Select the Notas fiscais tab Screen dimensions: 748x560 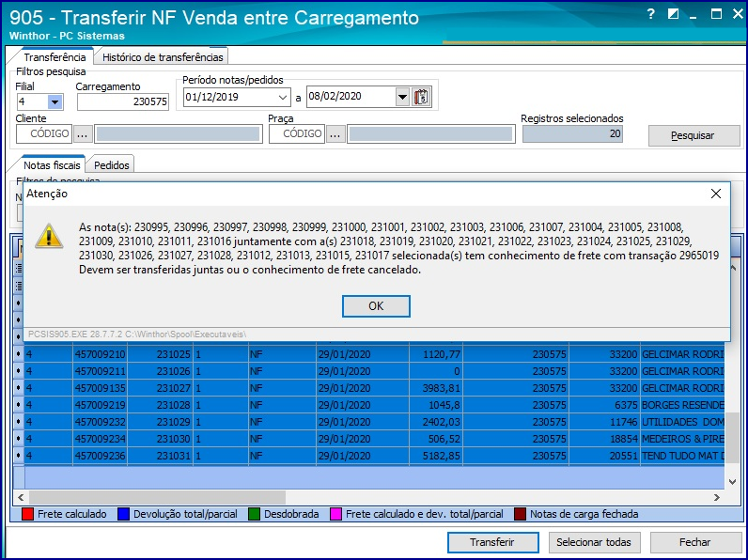point(52,165)
